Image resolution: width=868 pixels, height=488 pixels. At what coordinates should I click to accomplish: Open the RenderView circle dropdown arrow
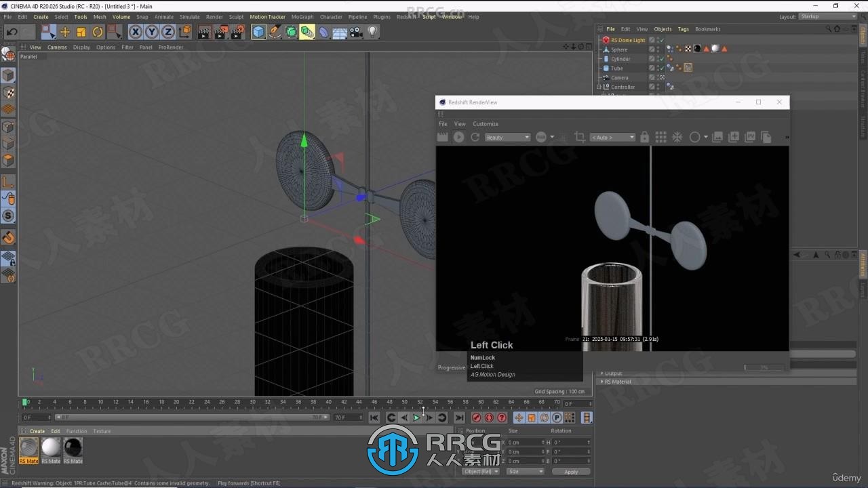coord(706,137)
